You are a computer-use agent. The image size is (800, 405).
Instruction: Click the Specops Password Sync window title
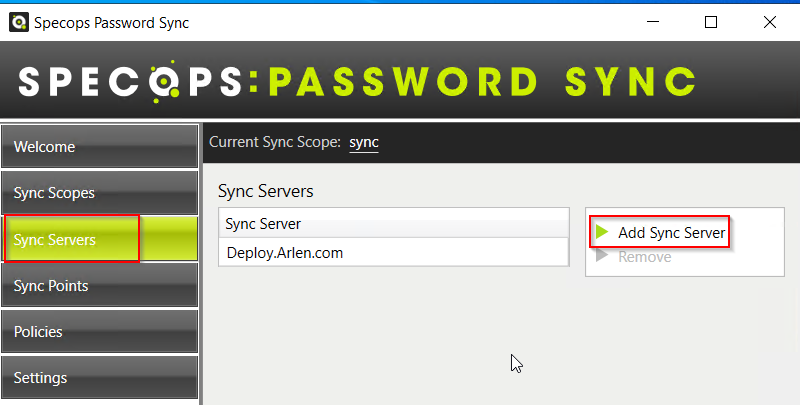coord(111,23)
